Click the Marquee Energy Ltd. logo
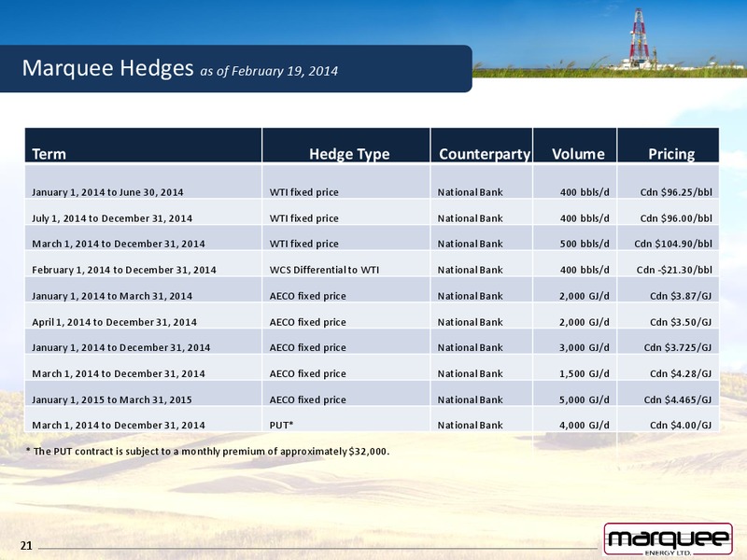 tap(668, 539)
